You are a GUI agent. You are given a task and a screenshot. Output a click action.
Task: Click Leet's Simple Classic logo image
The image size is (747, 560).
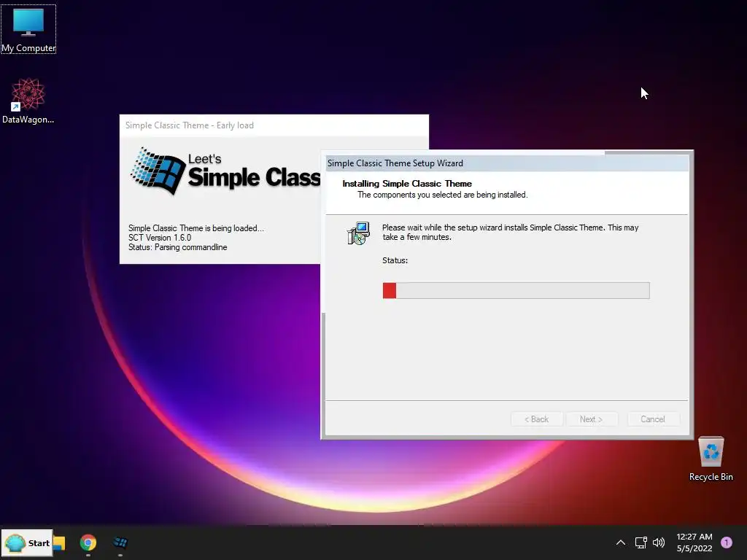click(225, 171)
